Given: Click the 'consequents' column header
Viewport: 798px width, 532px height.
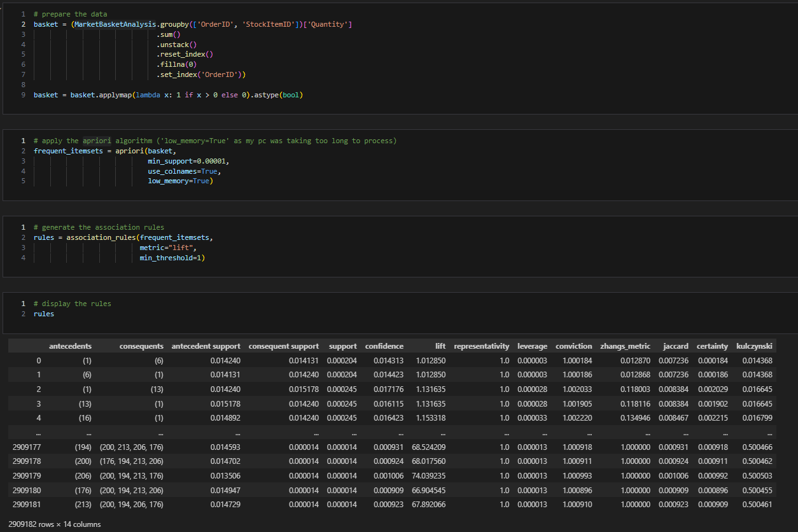Looking at the screenshot, I should 141,346.
